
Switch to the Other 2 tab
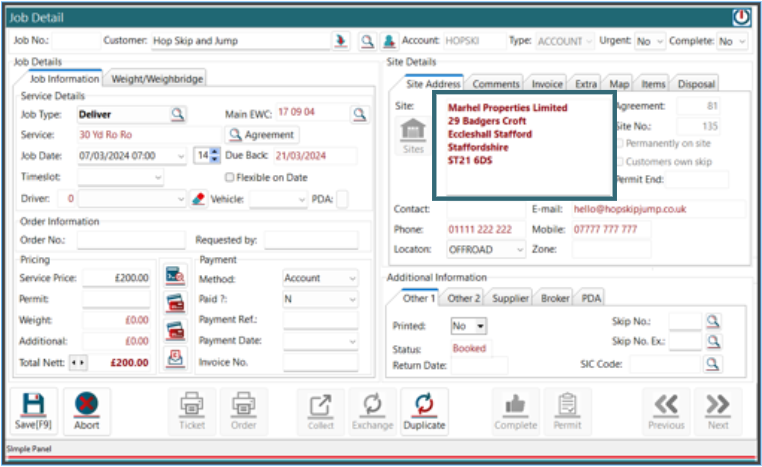(463, 298)
